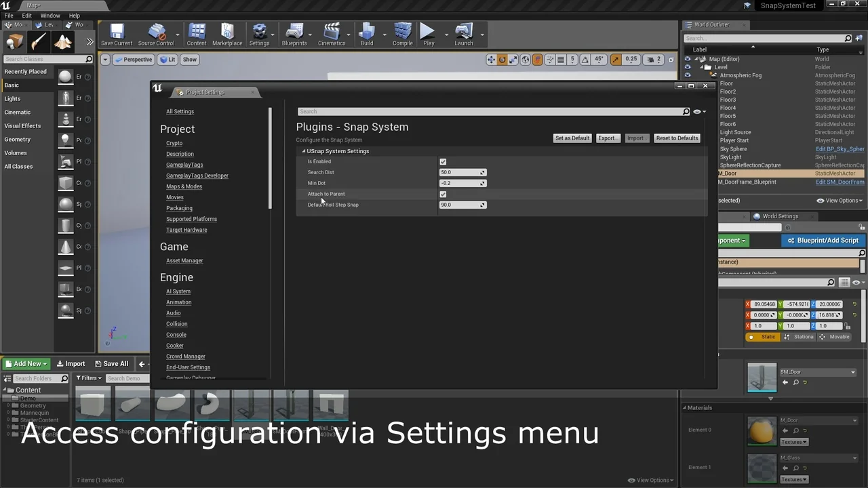Uncheck the Attach to Parent checkbox
The image size is (868, 488).
(x=443, y=195)
